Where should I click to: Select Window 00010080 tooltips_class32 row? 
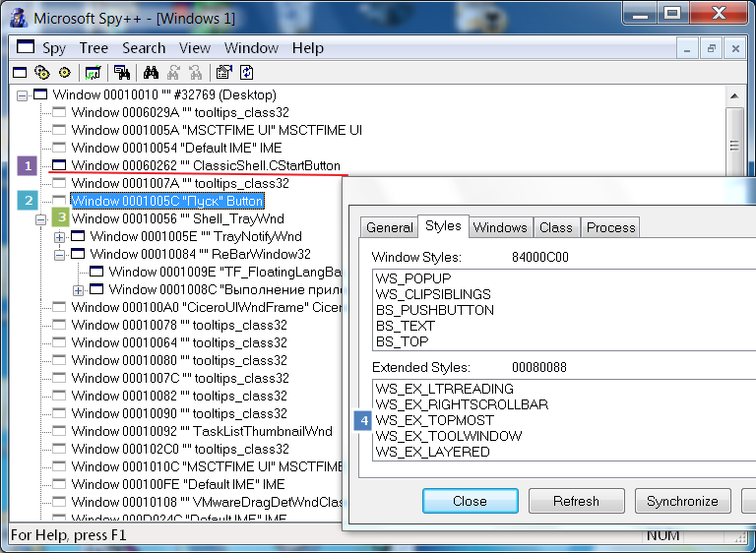[x=179, y=361]
